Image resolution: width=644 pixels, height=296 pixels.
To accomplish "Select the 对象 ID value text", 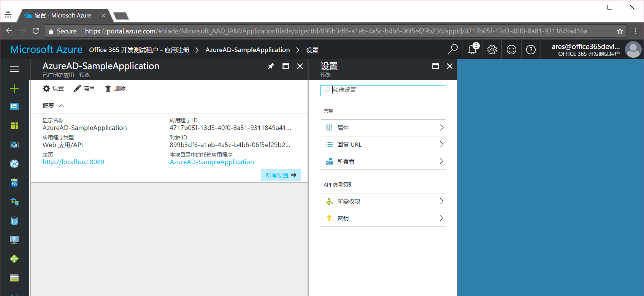I will click(230, 145).
